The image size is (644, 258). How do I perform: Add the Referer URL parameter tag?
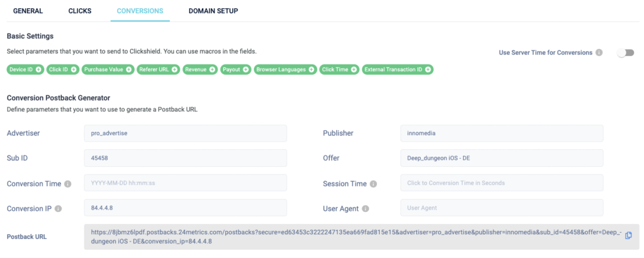click(x=158, y=69)
